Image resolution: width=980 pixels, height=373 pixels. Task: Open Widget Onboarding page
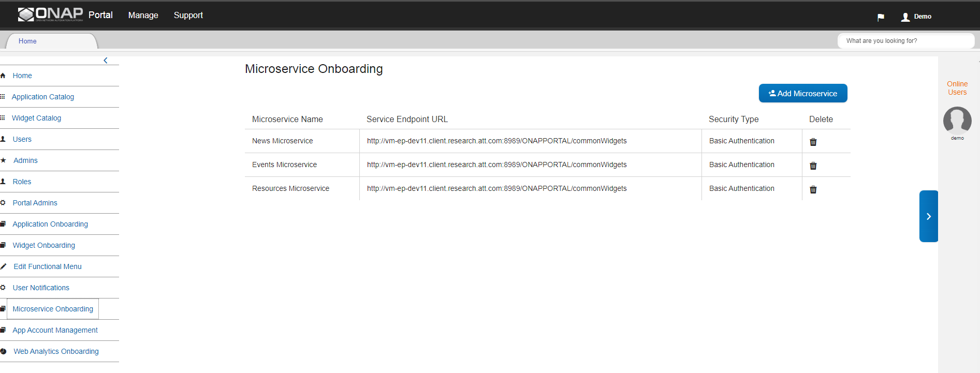click(x=44, y=245)
